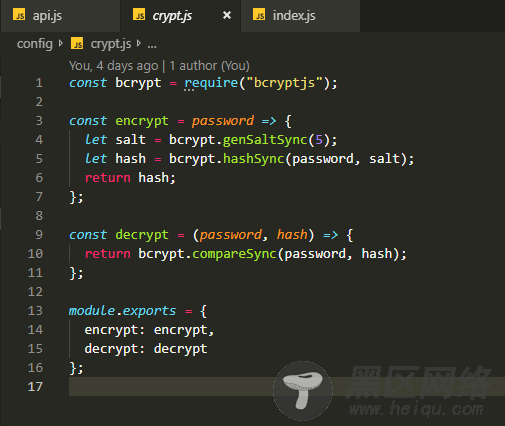
Task: Open the git blame author annotation
Action: tap(159, 66)
